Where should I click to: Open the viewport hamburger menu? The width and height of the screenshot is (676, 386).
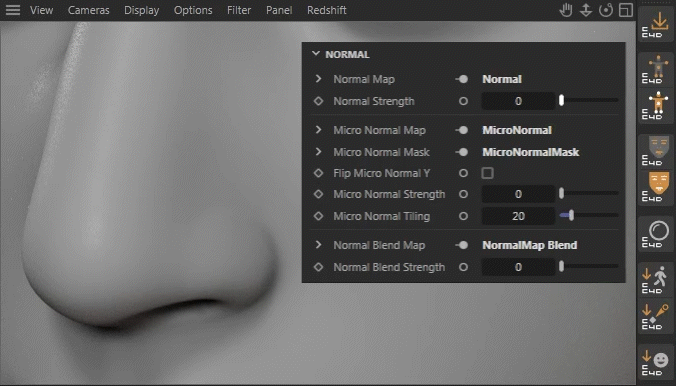click(x=13, y=10)
